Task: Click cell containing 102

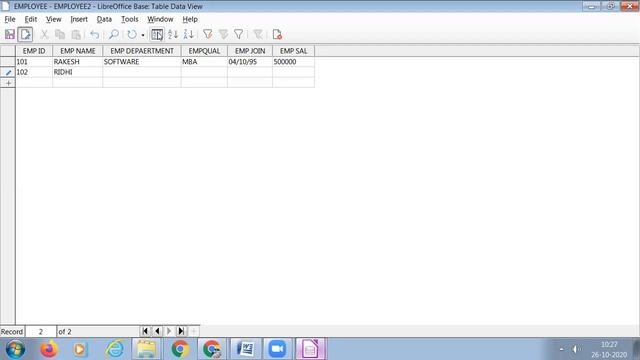Action: coord(34,72)
